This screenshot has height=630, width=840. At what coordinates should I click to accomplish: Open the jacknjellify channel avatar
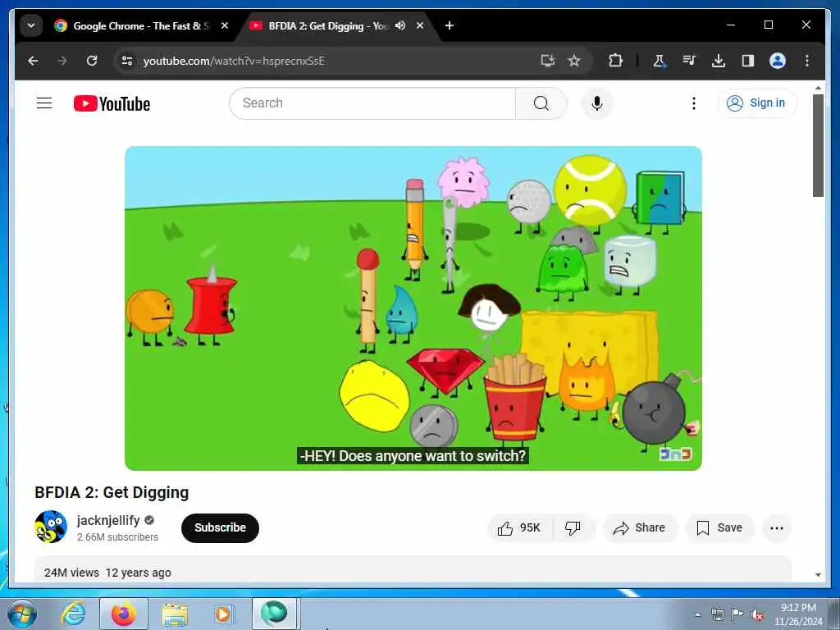[51, 527]
